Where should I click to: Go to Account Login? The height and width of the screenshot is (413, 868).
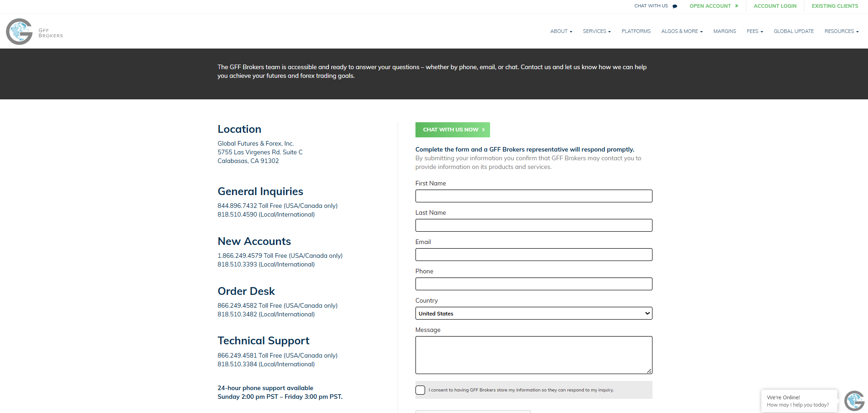(775, 6)
